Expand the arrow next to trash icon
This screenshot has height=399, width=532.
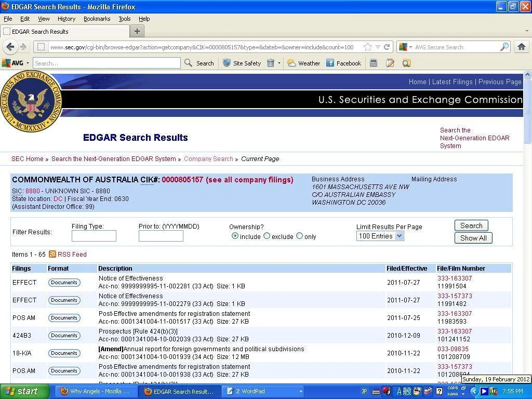279,63
